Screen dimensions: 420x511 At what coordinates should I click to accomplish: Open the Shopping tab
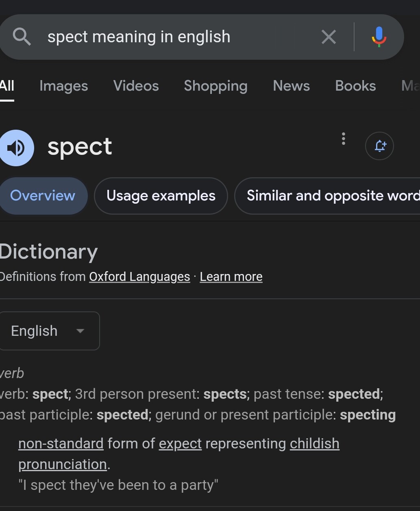tap(215, 86)
